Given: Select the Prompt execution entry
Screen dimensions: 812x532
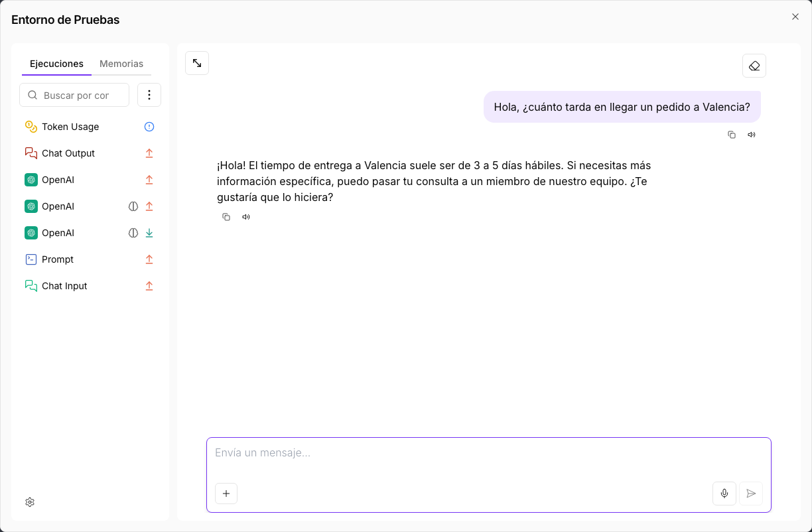Looking at the screenshot, I should [x=90, y=259].
